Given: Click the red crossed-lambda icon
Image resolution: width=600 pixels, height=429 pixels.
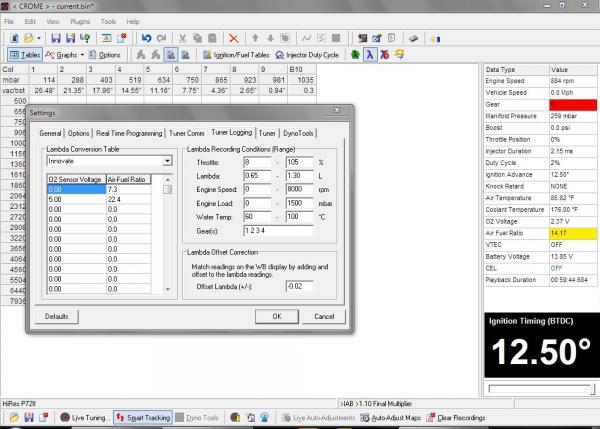Looking at the screenshot, I should pos(385,55).
